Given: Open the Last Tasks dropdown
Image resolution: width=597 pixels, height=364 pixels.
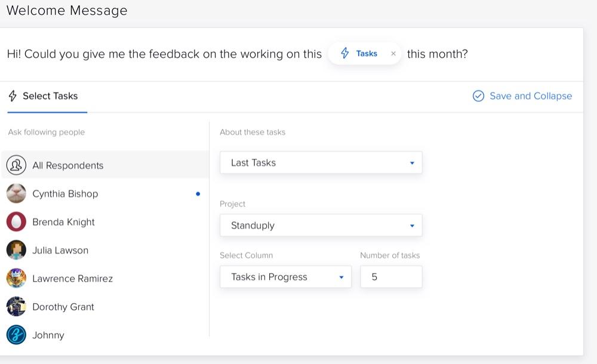Looking at the screenshot, I should [x=321, y=162].
